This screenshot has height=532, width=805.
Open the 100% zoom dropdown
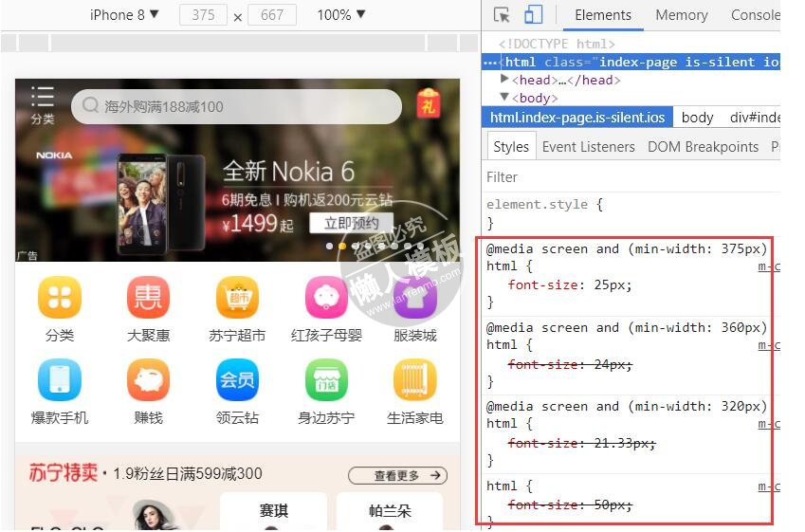341,15
